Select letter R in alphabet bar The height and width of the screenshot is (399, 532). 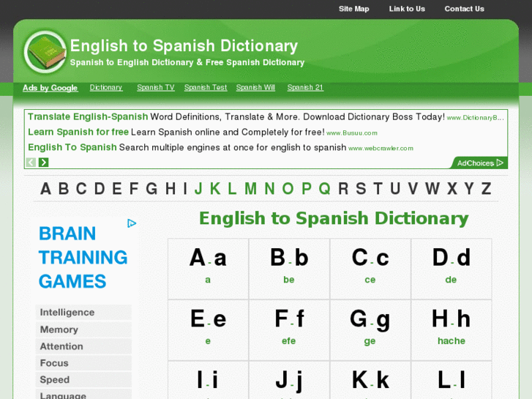(343, 188)
